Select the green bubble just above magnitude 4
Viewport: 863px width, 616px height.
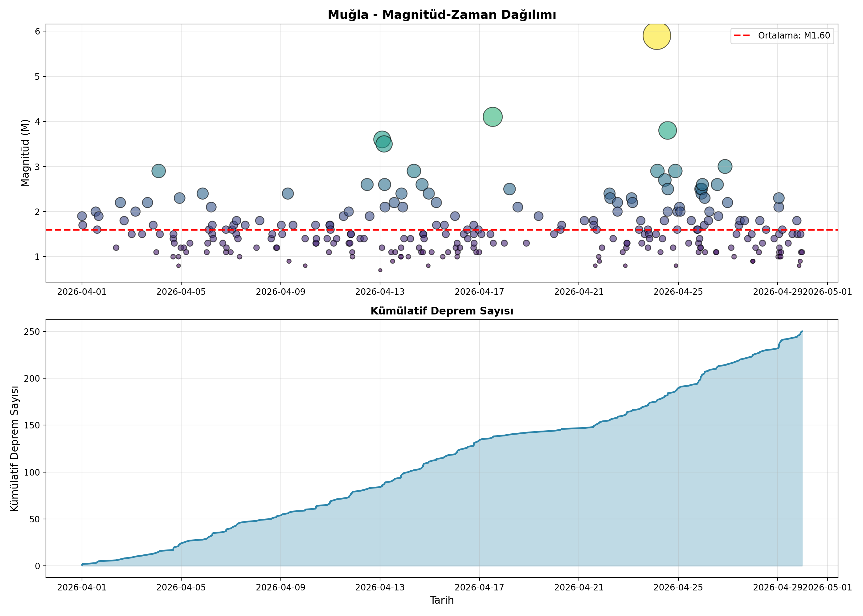point(493,117)
